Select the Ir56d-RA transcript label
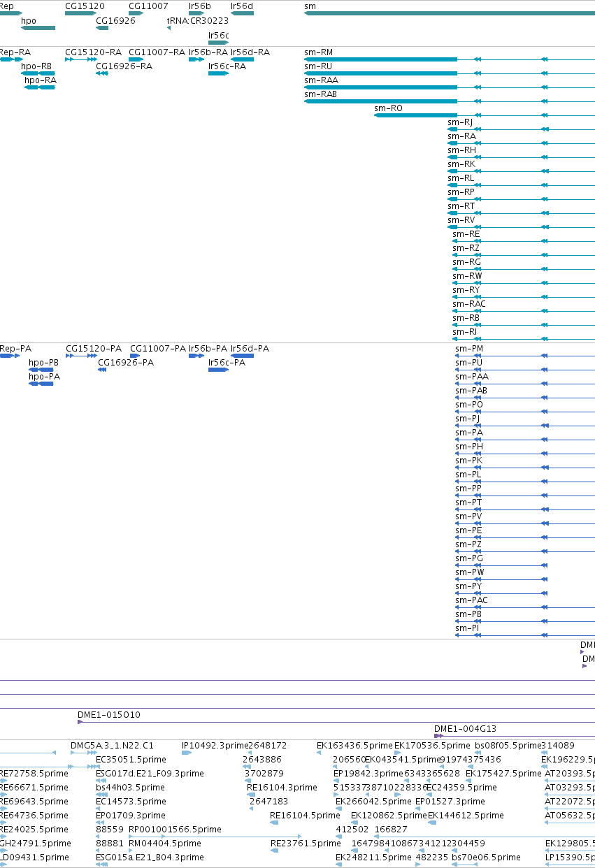The image size is (595, 868). click(250, 52)
